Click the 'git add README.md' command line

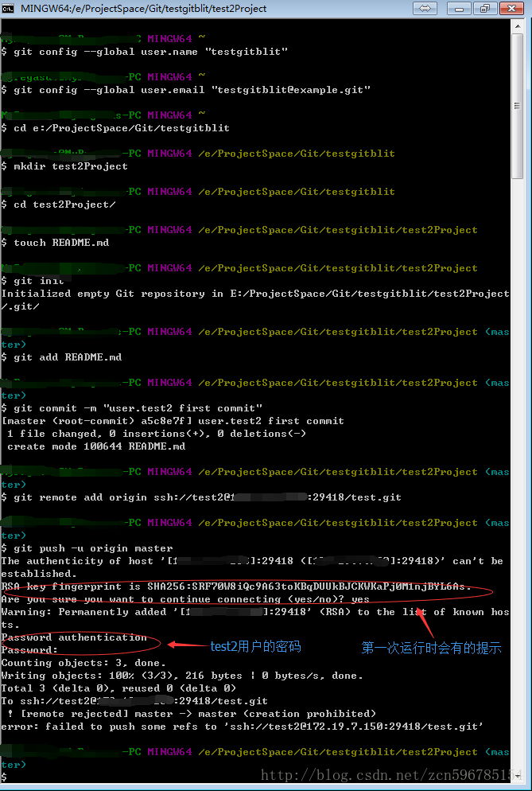pos(61,357)
